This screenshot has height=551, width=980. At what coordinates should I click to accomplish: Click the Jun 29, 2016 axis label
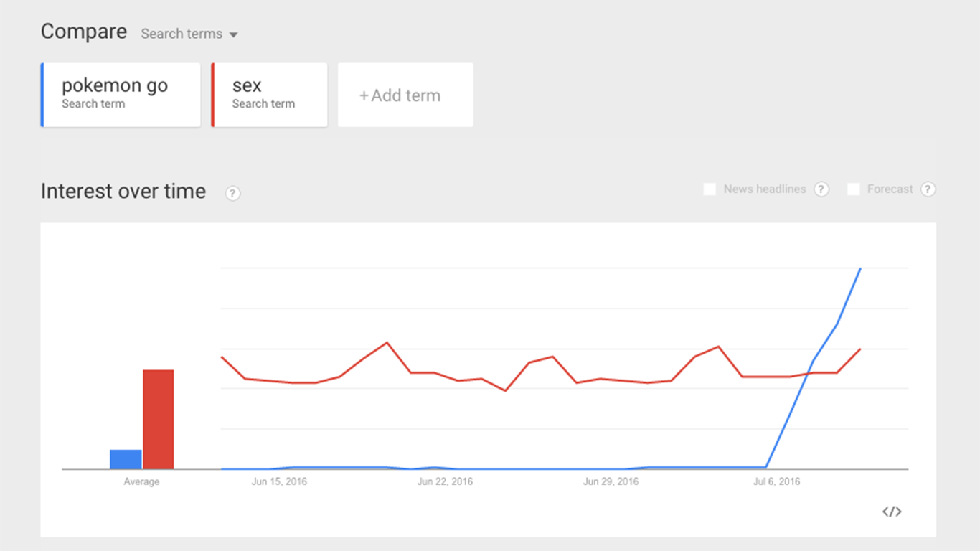coord(611,481)
